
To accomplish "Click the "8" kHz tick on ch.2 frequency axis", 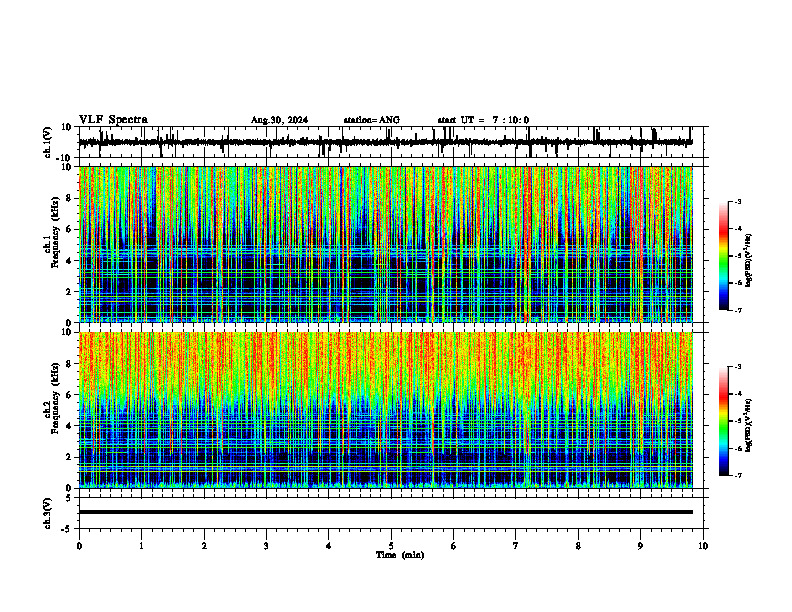I will (x=70, y=364).
